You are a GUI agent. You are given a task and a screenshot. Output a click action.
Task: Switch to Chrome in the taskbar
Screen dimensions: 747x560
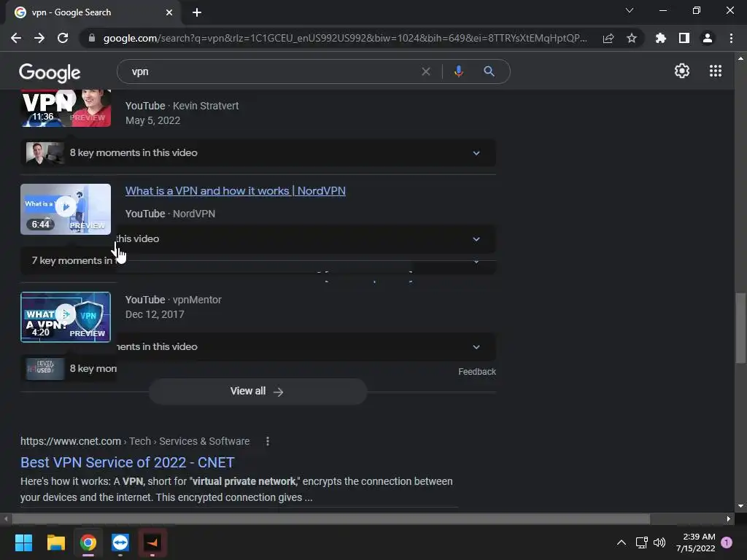(x=88, y=542)
